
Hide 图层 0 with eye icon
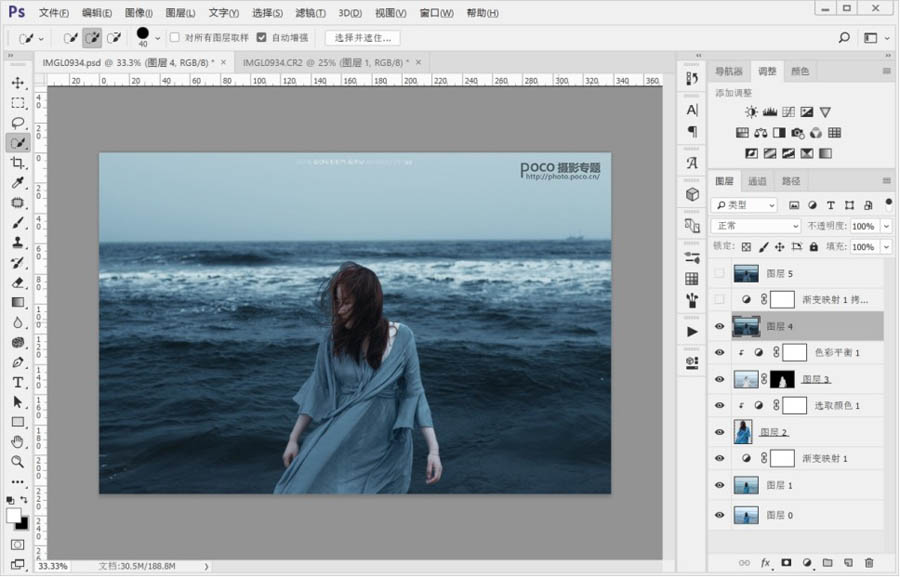(x=719, y=515)
